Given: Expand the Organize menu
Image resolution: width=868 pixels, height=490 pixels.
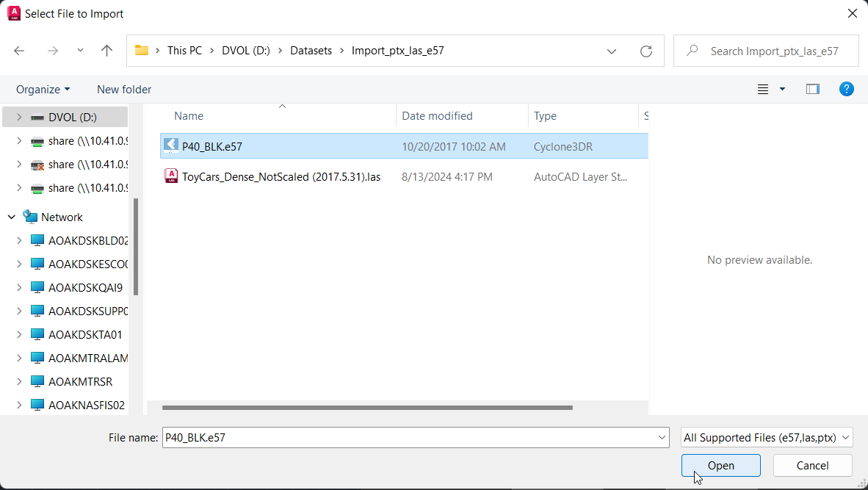Looking at the screenshot, I should pos(43,89).
